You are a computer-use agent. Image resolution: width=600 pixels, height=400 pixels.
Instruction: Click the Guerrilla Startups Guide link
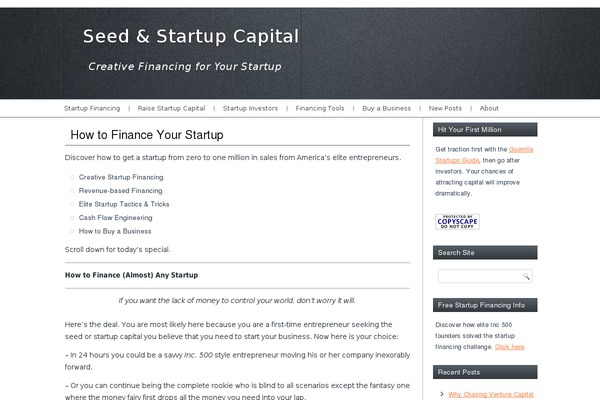point(484,155)
